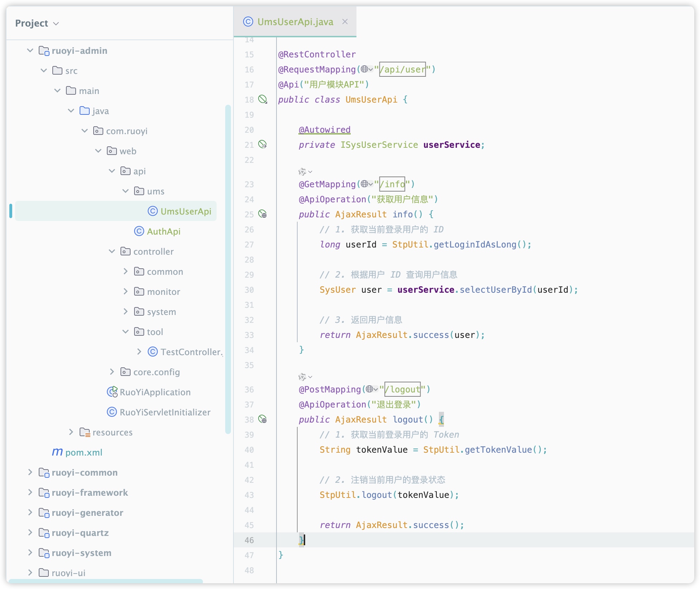Expand the TestController class node
The height and width of the screenshot is (589, 700).
[139, 352]
